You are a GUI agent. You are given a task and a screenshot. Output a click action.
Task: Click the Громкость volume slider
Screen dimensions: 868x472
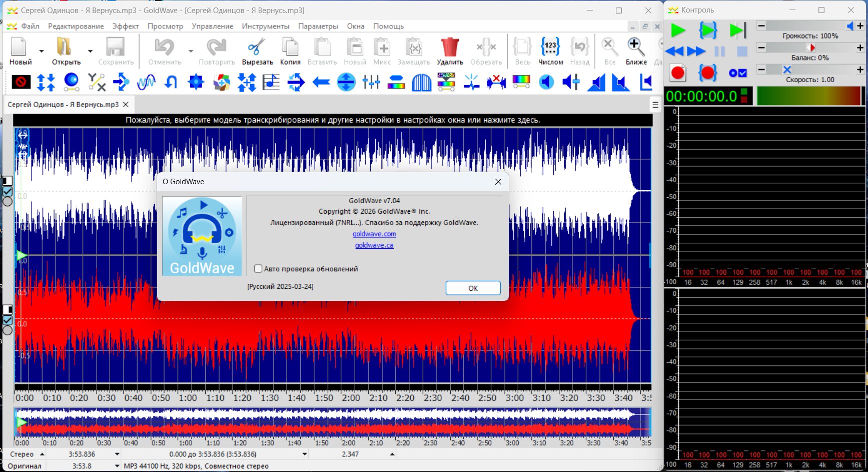[x=804, y=26]
